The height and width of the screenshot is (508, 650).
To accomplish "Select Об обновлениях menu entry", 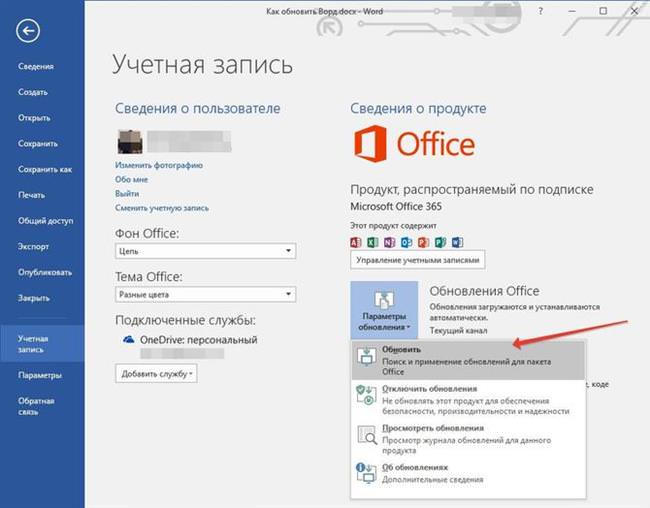I will click(468, 473).
